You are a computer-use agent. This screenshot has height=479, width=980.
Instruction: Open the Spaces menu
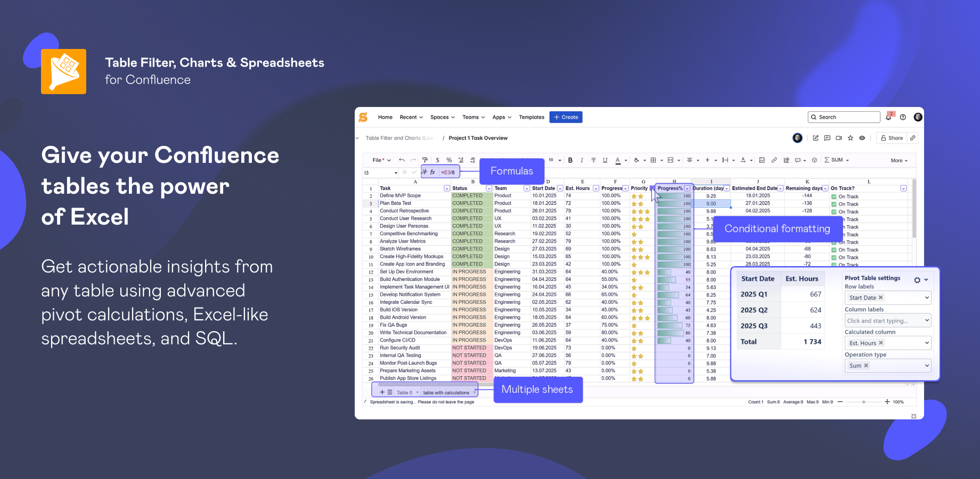click(x=443, y=117)
